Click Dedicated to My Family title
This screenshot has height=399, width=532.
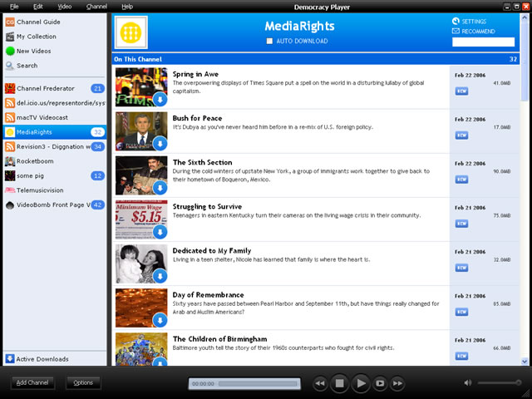tap(212, 251)
